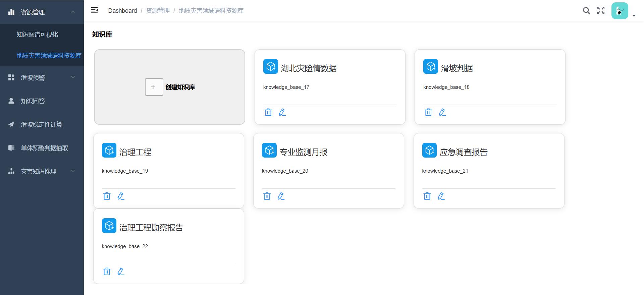Open the search icon in header

pyautogui.click(x=586, y=11)
